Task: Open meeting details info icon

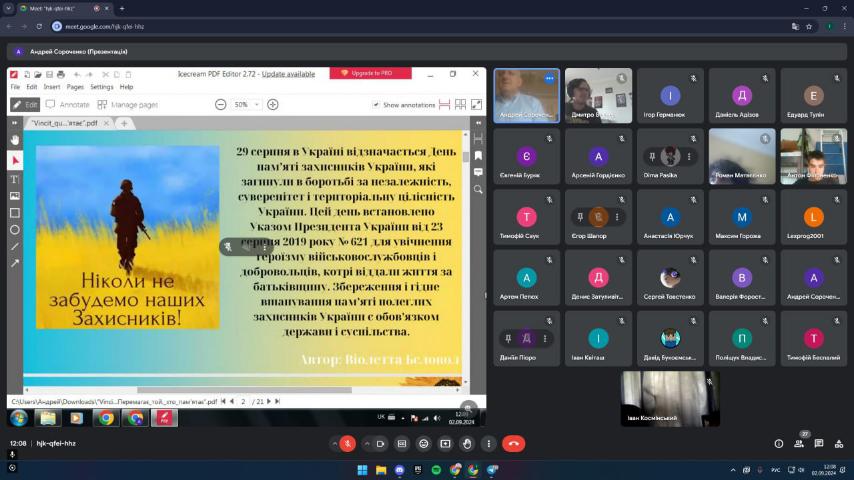Action: click(x=778, y=443)
